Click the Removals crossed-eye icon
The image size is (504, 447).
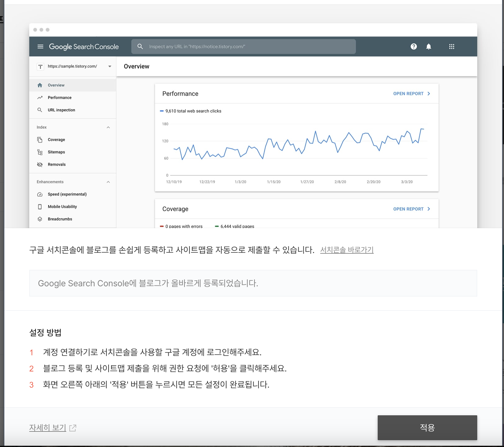[x=40, y=164]
